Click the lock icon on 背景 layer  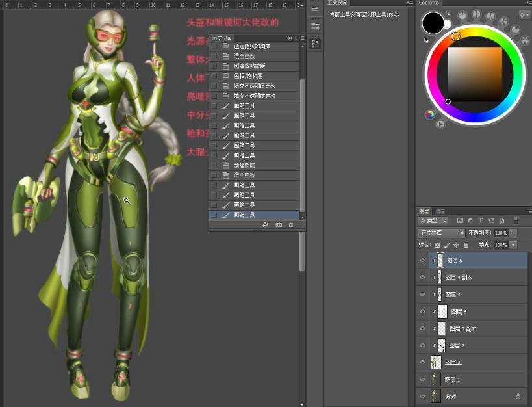click(x=518, y=396)
